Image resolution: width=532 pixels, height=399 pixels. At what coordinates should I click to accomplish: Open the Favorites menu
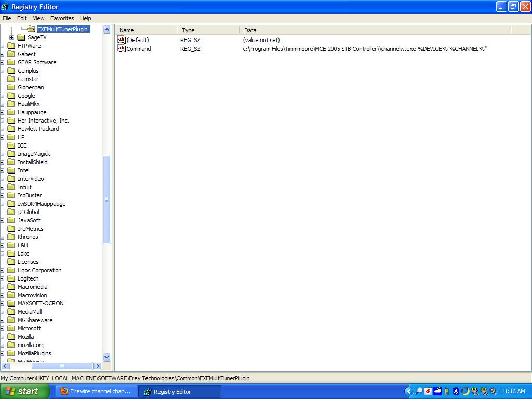[62, 18]
